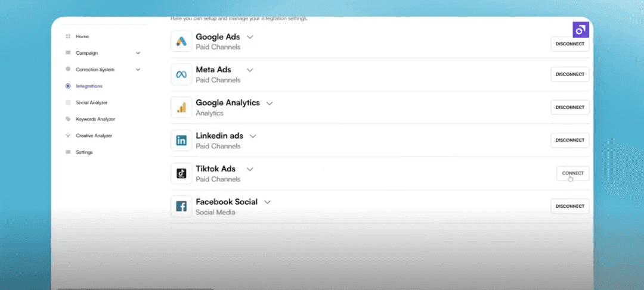Expand the Linkedin ads chevron
The height and width of the screenshot is (290, 644).
pos(253,136)
